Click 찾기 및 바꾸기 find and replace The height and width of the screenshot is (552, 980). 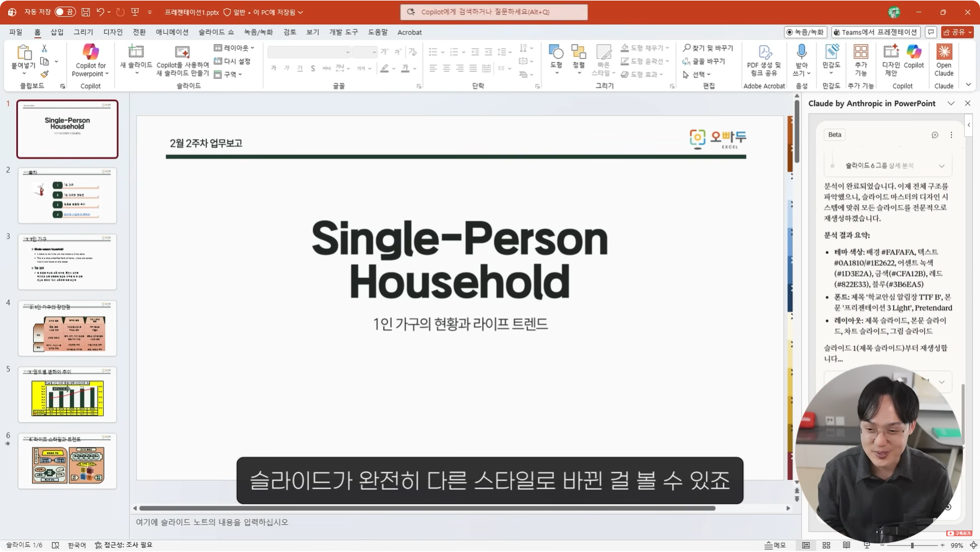708,48
